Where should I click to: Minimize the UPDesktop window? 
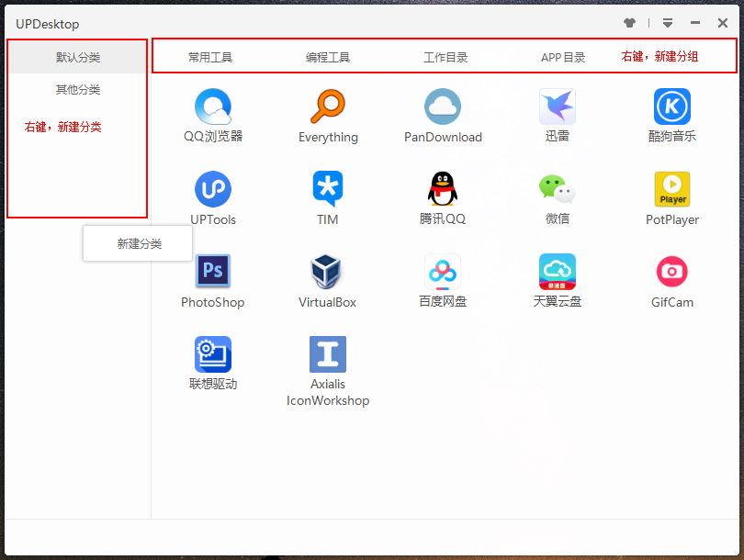coord(695,23)
